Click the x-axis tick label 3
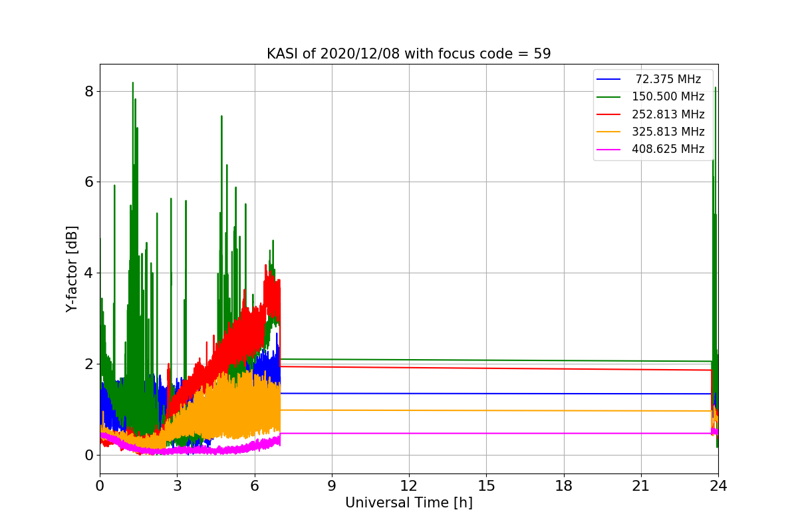The image size is (798, 532). click(x=177, y=485)
